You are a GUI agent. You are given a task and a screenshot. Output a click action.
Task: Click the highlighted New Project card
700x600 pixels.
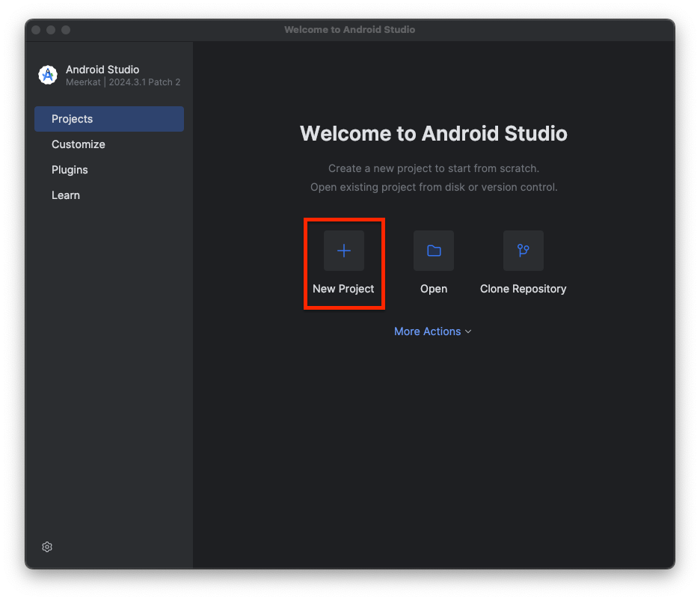pyautogui.click(x=344, y=263)
